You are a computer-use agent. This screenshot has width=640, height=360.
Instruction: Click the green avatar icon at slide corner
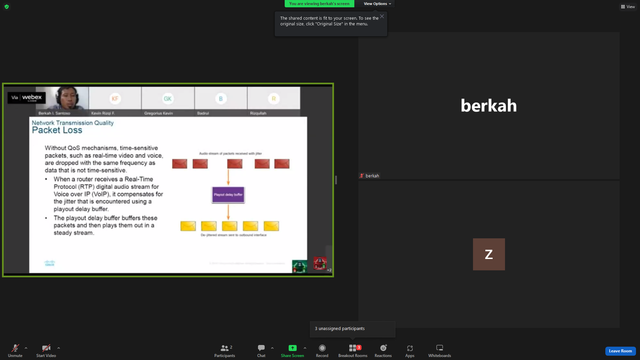click(300, 266)
